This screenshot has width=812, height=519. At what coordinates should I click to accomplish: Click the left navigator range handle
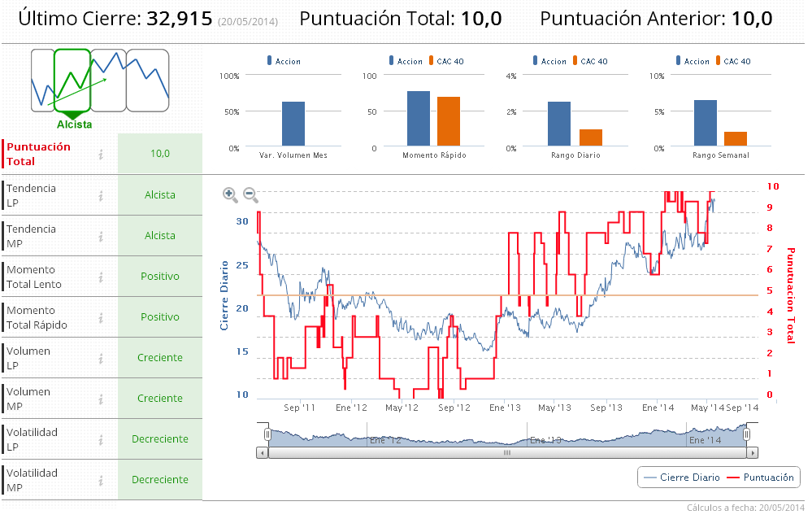267,434
